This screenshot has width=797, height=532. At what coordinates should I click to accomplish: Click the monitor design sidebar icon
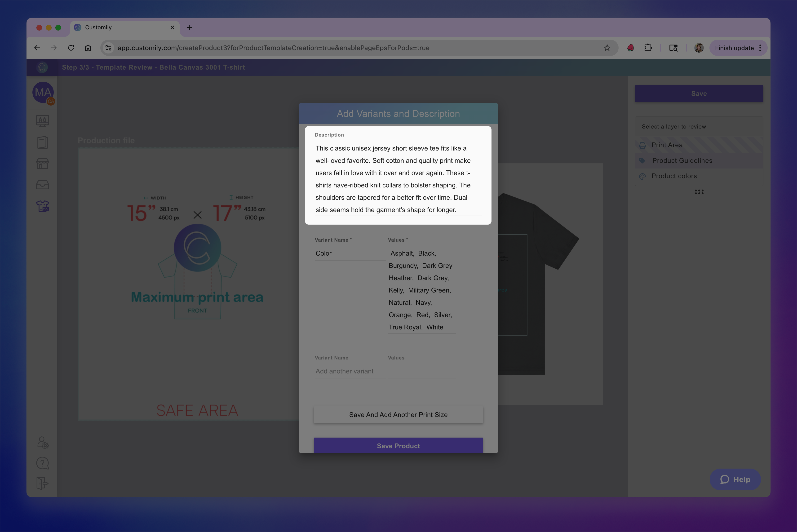(x=42, y=121)
